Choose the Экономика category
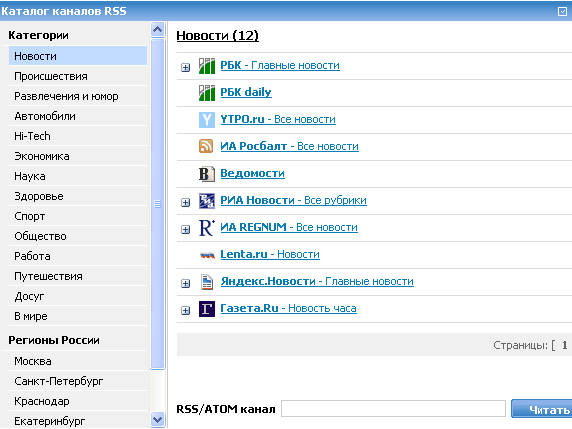The height and width of the screenshot is (429, 572). pos(78,156)
